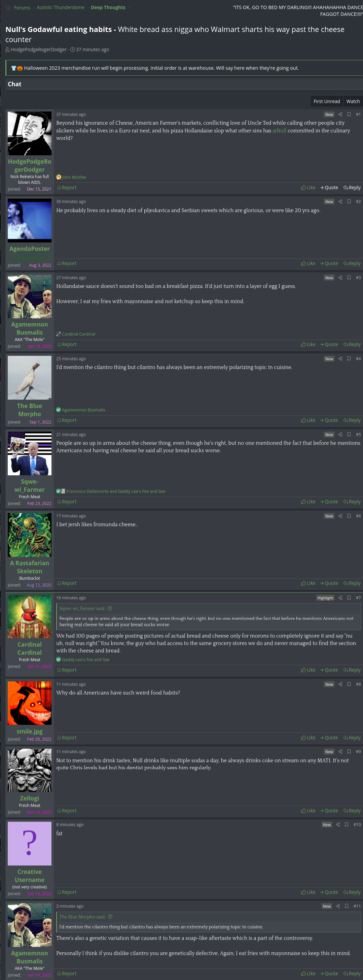Click the share icon on post #9
The width and height of the screenshot is (363, 980).
[x=340, y=751]
